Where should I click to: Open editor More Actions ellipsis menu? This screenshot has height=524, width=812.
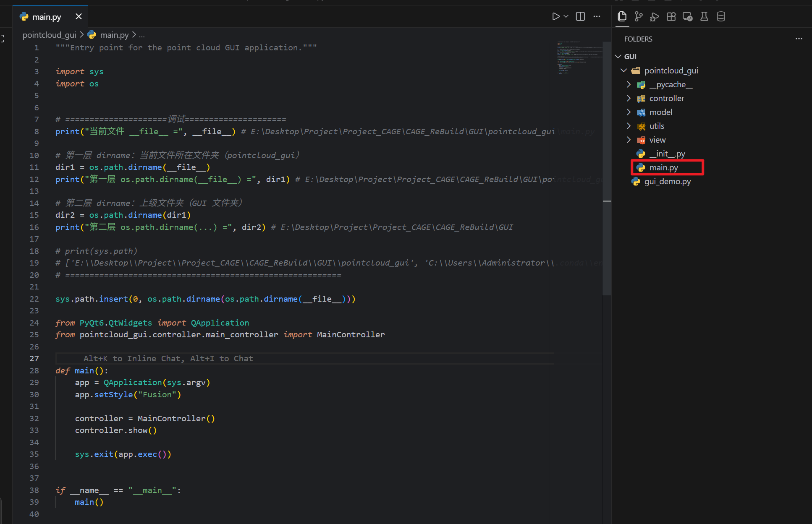tap(597, 16)
